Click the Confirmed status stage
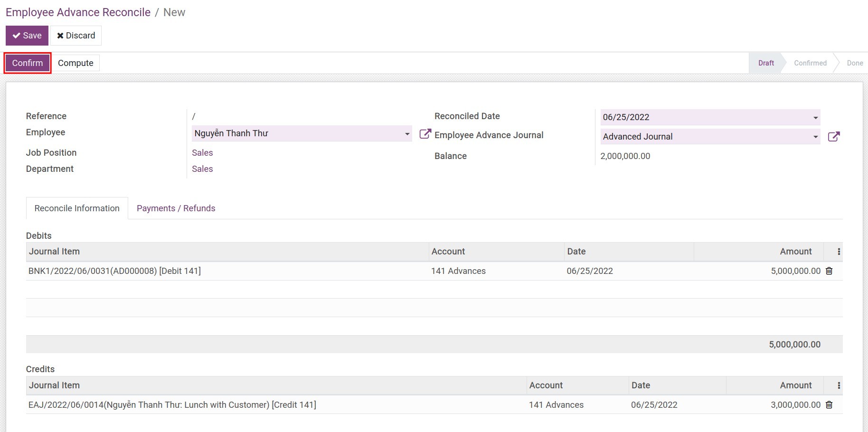The width and height of the screenshot is (868, 432). [810, 63]
